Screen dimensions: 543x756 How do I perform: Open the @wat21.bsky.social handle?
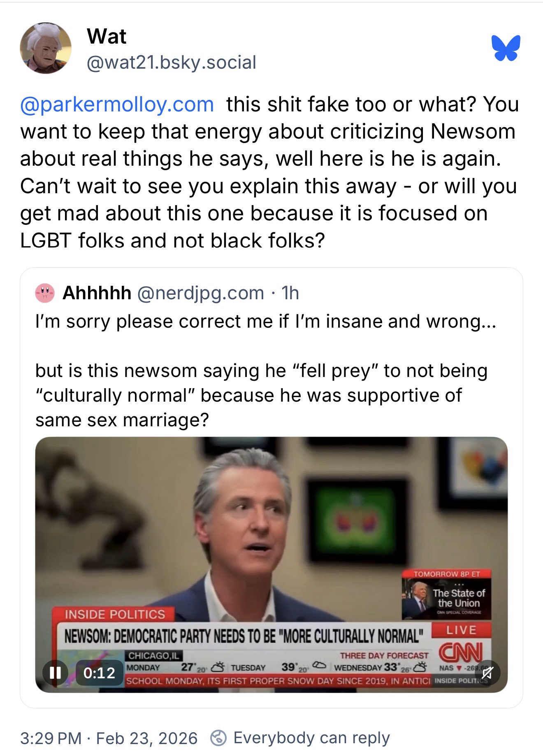click(x=171, y=62)
